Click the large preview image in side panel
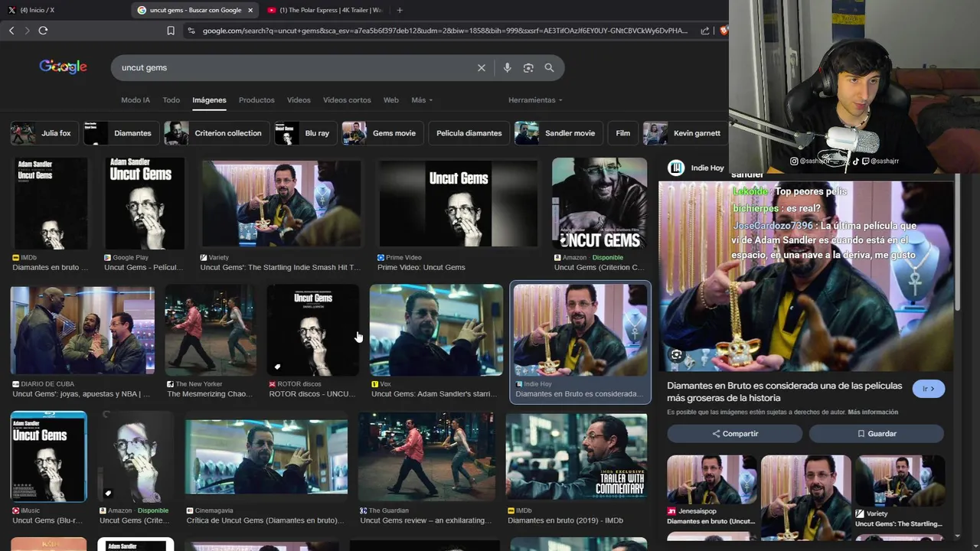 point(806,276)
